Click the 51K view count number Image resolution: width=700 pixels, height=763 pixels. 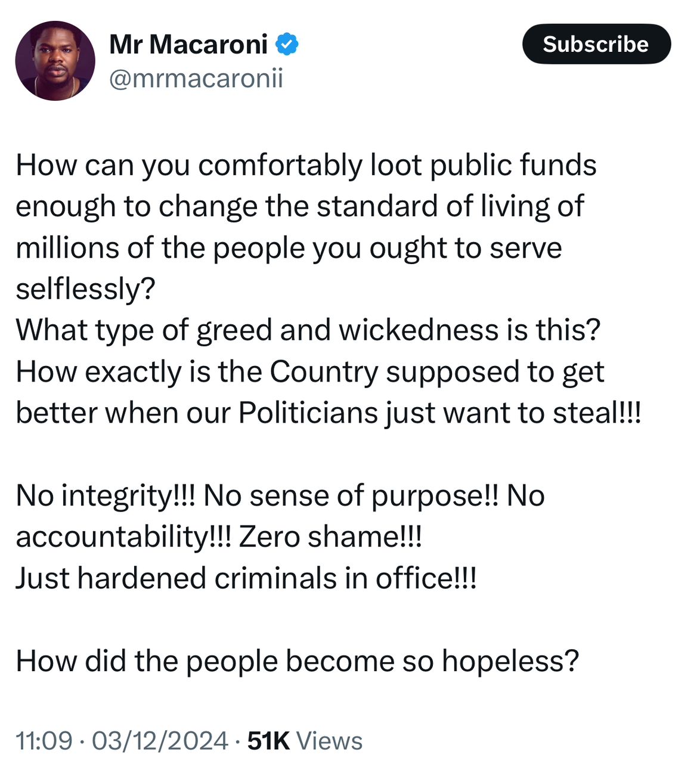(x=268, y=741)
